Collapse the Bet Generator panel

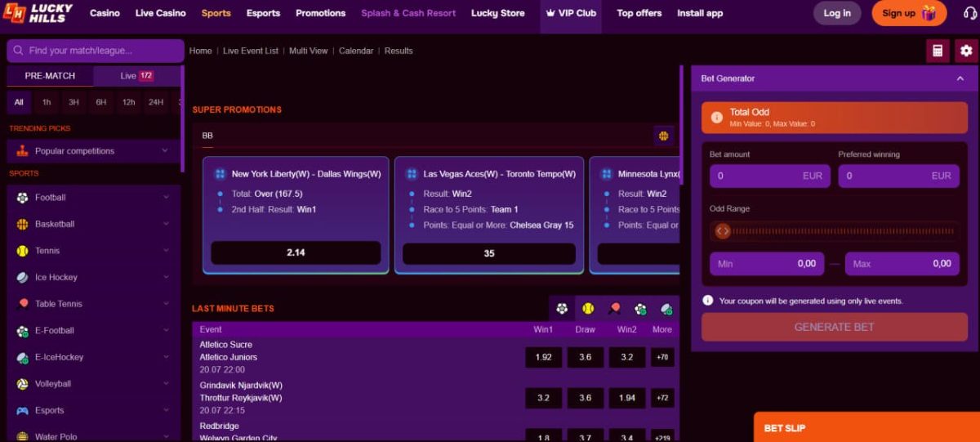click(960, 78)
